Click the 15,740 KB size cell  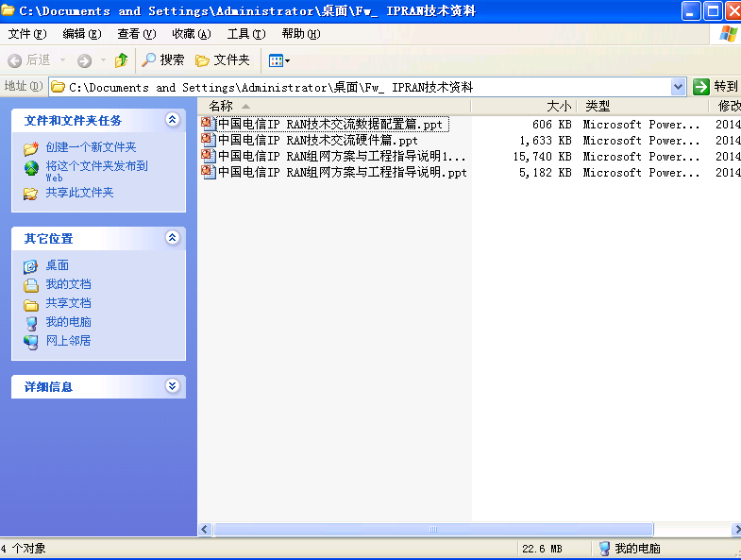click(543, 157)
